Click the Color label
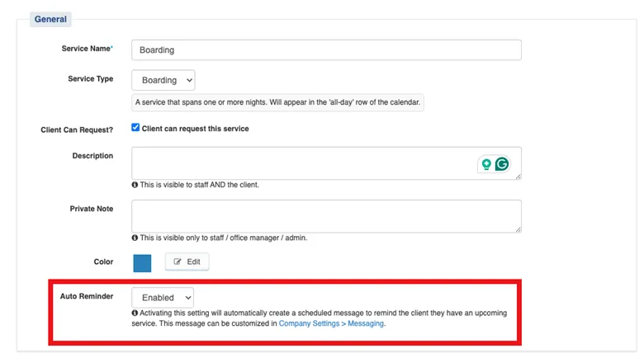 click(x=103, y=262)
